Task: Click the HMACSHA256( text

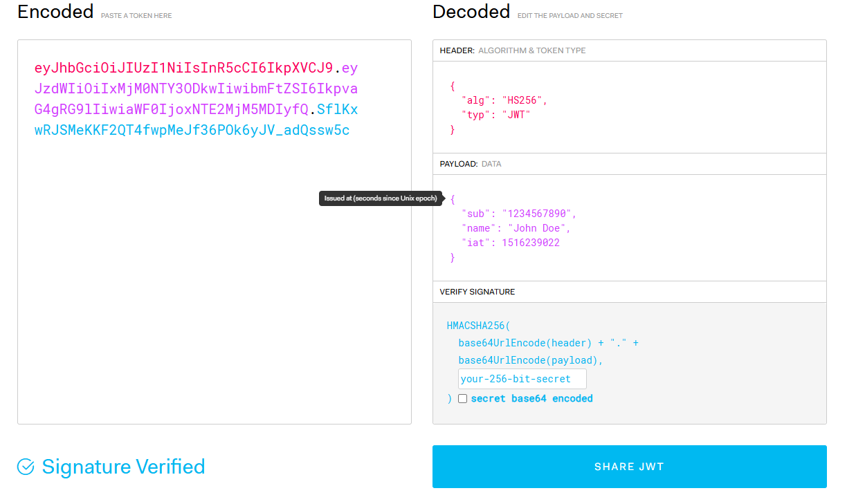Action: (x=479, y=326)
